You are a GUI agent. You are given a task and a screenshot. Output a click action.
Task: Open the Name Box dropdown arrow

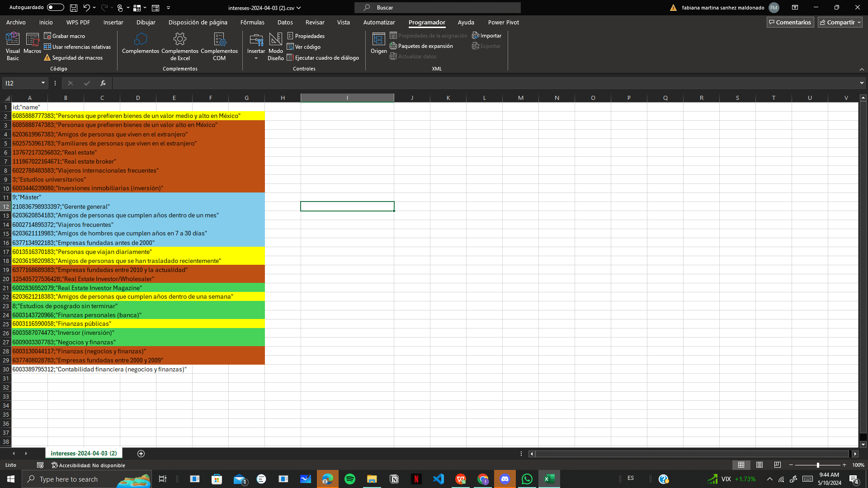[43, 83]
